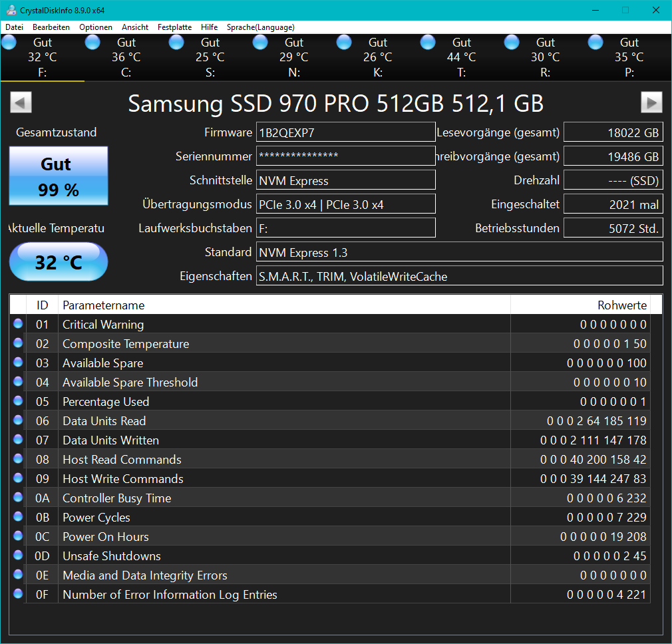Select the Unsafe Shutdowns parameter name
The height and width of the screenshot is (644, 672).
[x=111, y=556]
